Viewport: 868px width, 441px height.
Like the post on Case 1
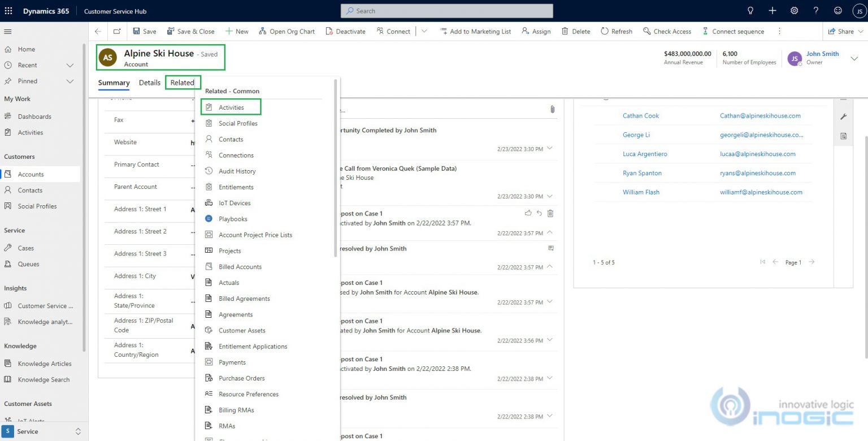528,213
